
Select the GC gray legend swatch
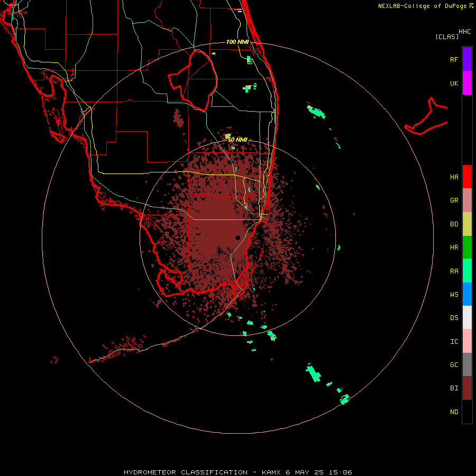(x=467, y=364)
